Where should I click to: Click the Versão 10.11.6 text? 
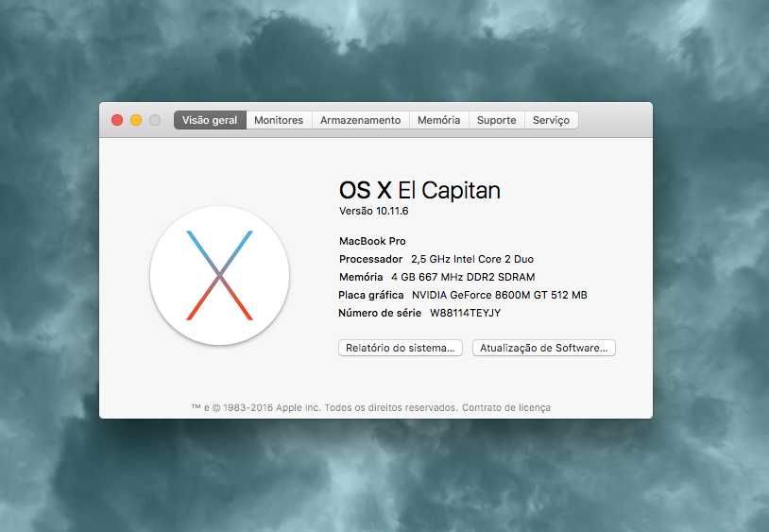pos(374,211)
